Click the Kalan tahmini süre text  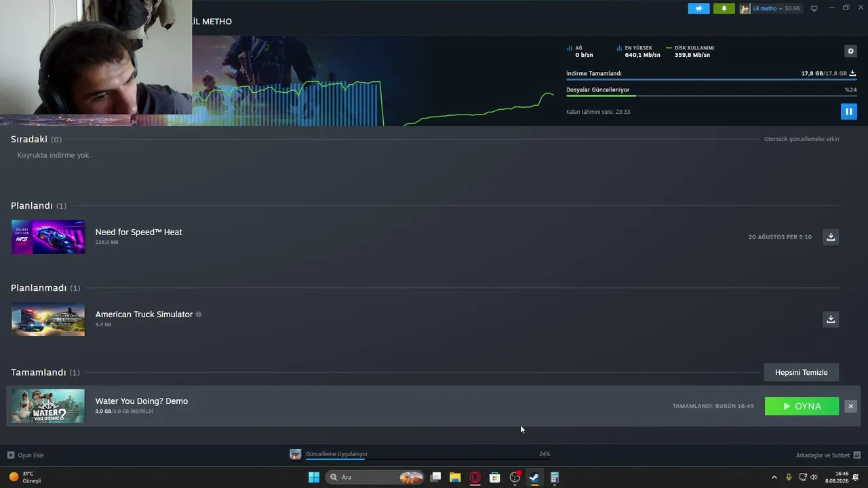598,112
